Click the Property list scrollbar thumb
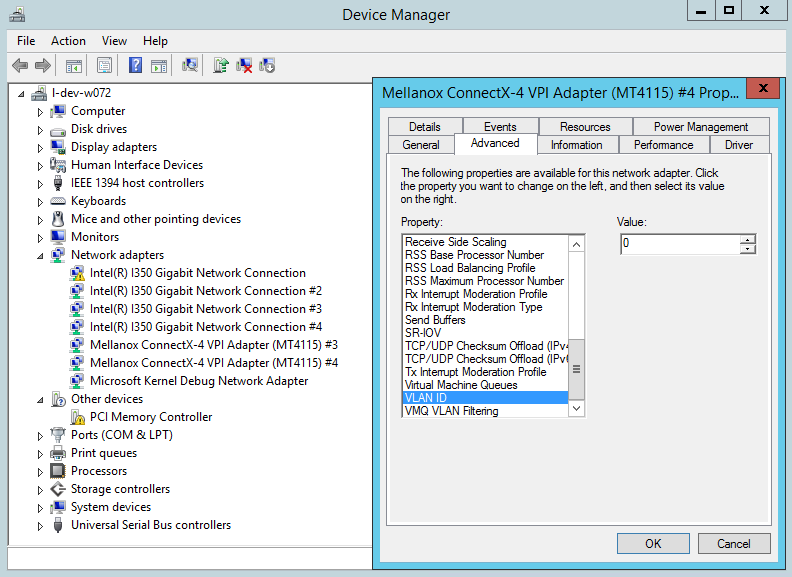 tap(576, 369)
